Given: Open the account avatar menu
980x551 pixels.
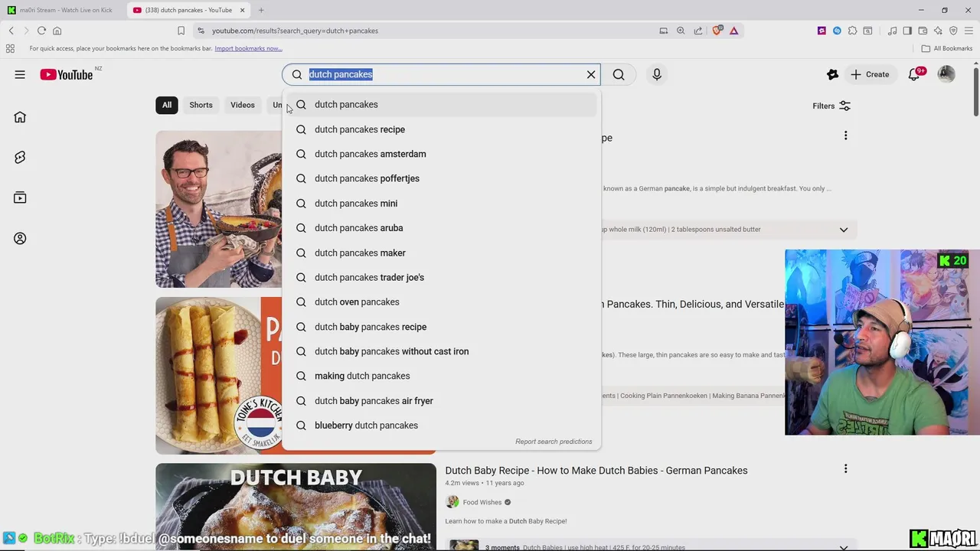Looking at the screenshot, I should click(946, 74).
